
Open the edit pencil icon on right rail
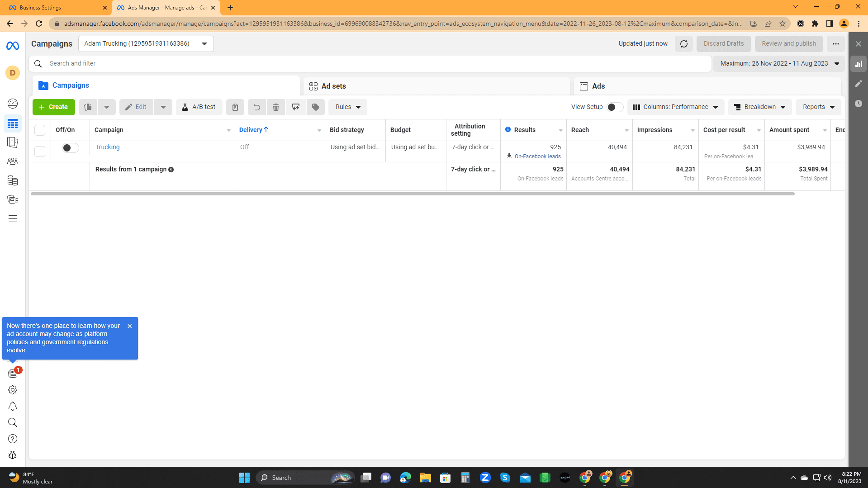click(859, 84)
